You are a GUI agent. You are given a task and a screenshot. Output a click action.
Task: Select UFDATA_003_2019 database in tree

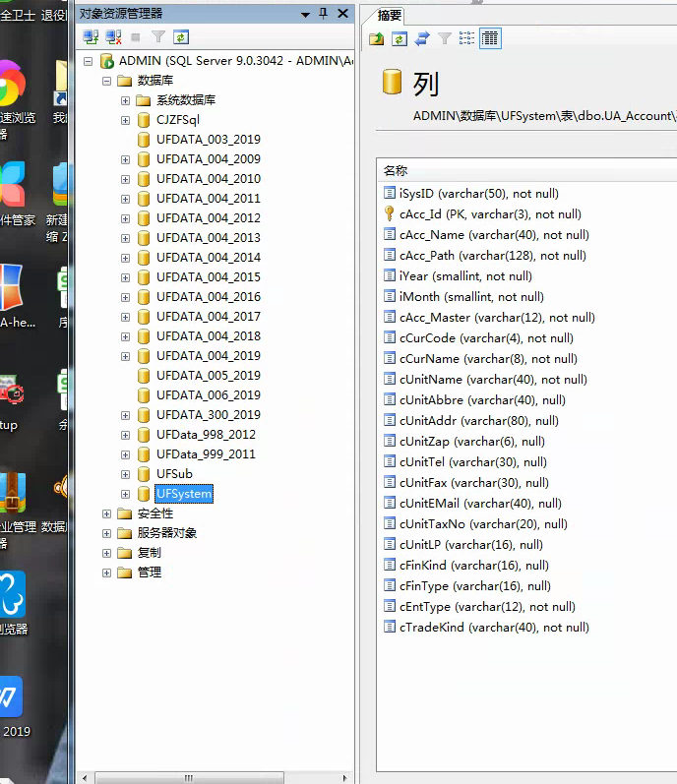[x=209, y=140]
